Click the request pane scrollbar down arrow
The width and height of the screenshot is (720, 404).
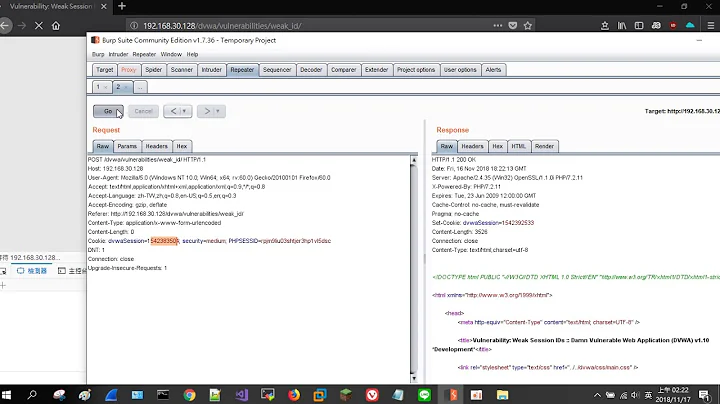pyautogui.click(x=414, y=379)
